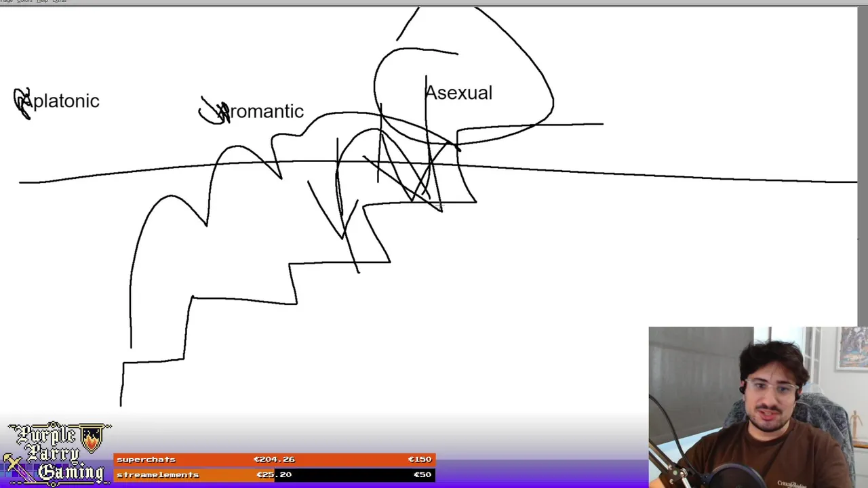This screenshot has width=868, height=488.
Task: Click the Asexual text label
Action: pos(458,93)
